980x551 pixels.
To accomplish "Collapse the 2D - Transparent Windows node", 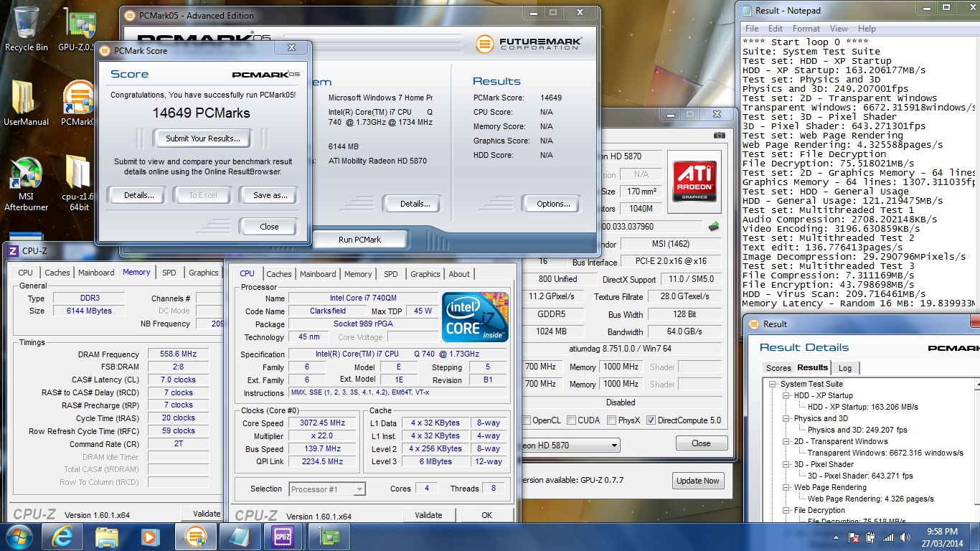I will tap(787, 441).
